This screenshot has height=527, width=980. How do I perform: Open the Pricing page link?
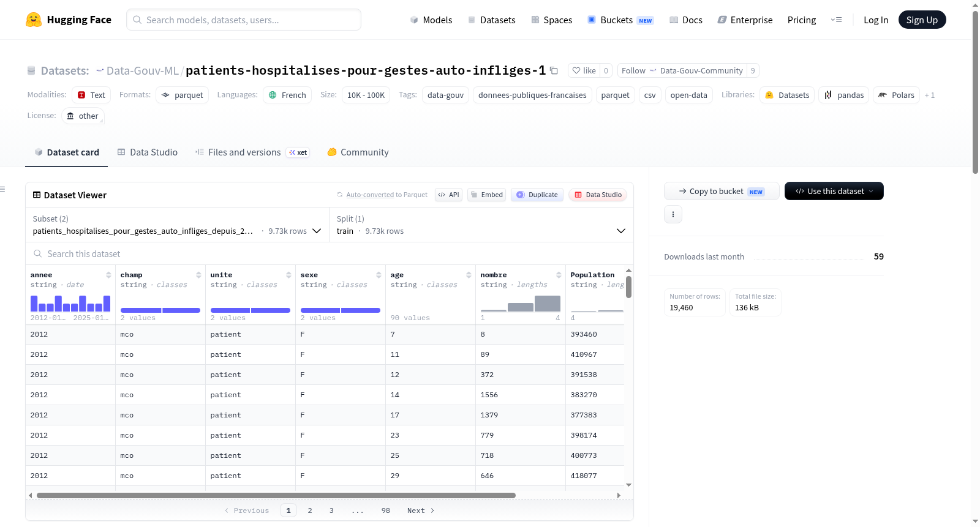tap(802, 20)
